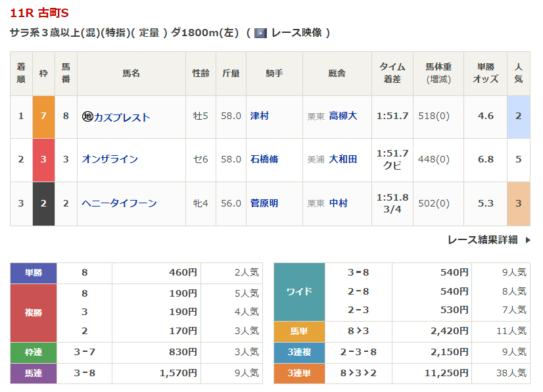Click the ワイド payout label
Viewport: 543px width, 392px height.
(299, 291)
